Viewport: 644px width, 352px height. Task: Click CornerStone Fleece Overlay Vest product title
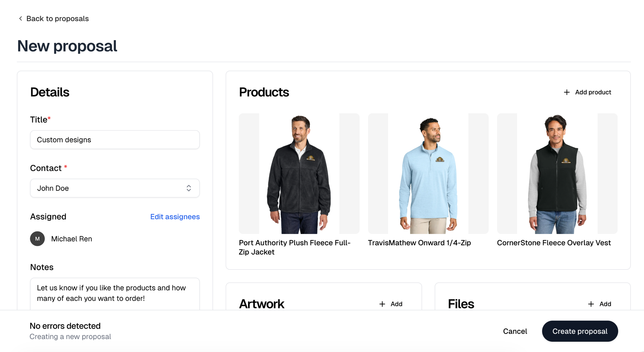click(x=554, y=243)
